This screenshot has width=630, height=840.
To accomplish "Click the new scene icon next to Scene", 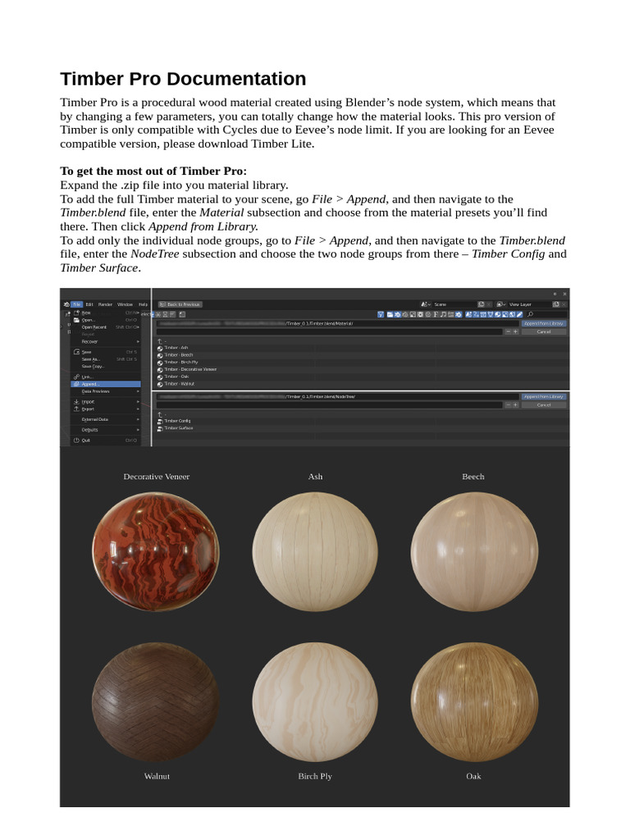I will [x=481, y=304].
